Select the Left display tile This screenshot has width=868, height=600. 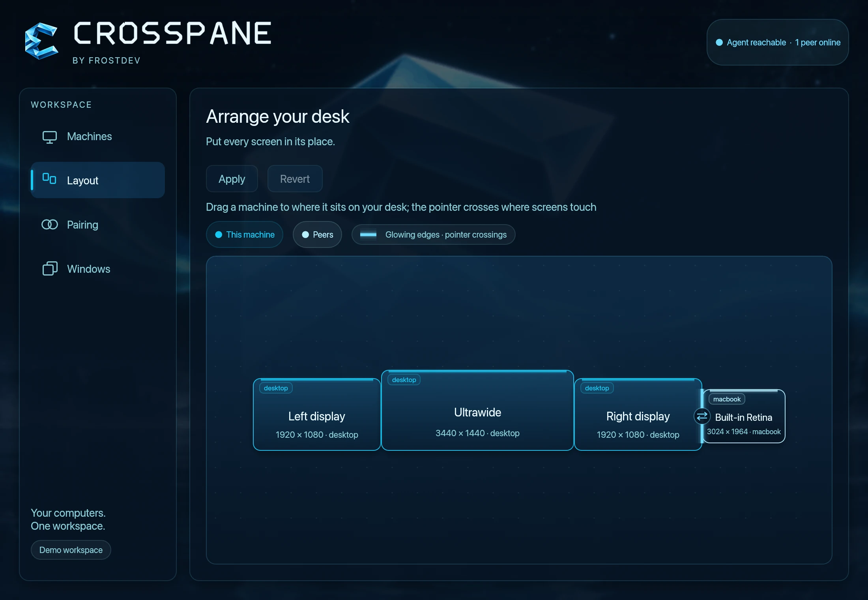(317, 414)
